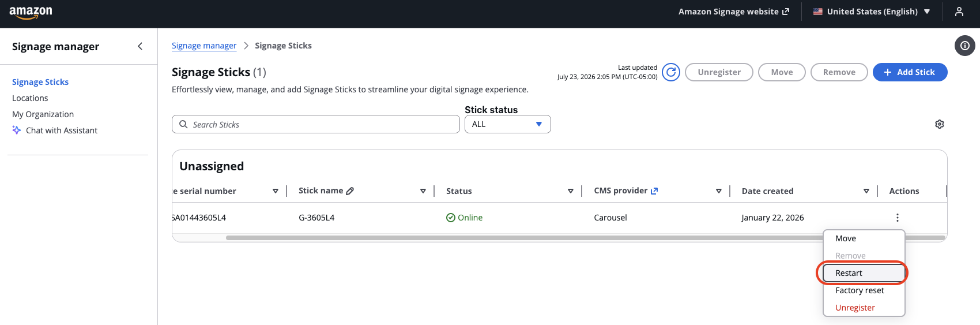Screen dimensions: 980x325
Task: Click the Unassigned section heading
Action: point(212,166)
